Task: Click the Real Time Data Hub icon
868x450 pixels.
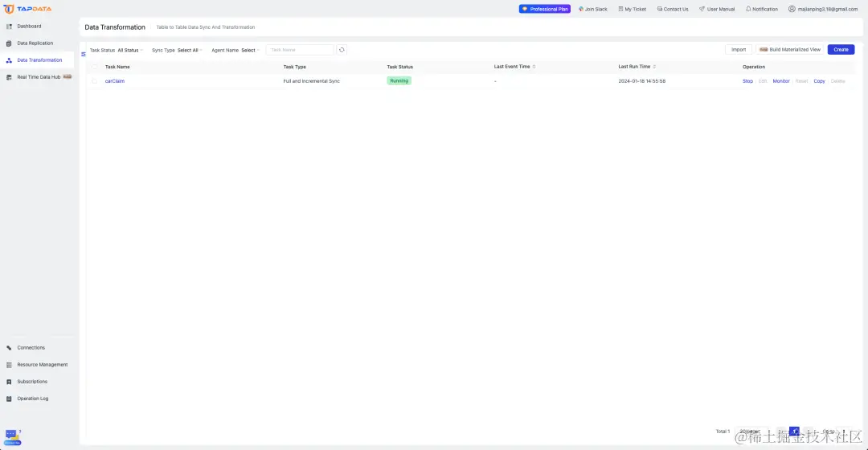Action: [x=9, y=77]
